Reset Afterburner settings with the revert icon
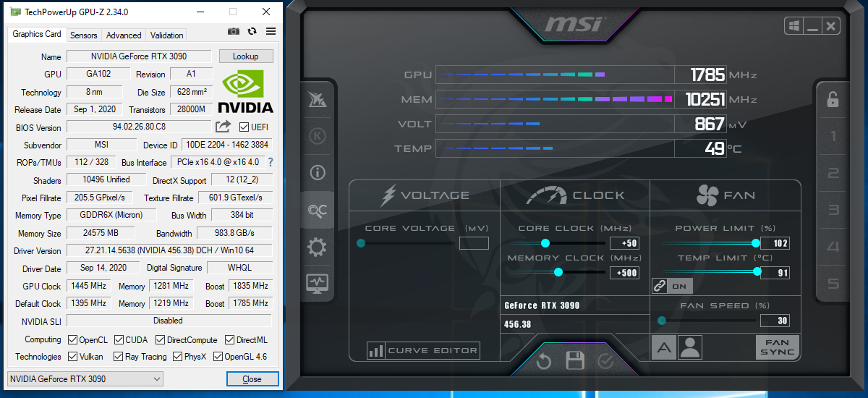This screenshot has width=868, height=398. coord(544,360)
